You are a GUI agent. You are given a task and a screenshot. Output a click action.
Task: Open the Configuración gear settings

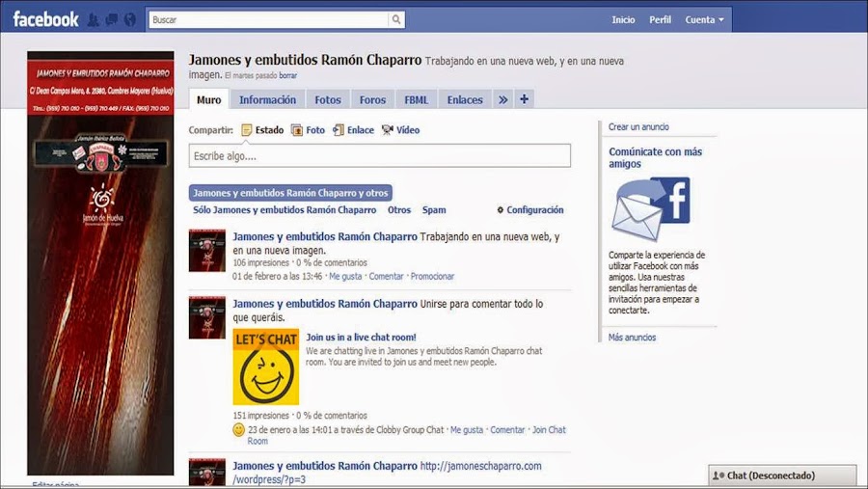point(529,210)
